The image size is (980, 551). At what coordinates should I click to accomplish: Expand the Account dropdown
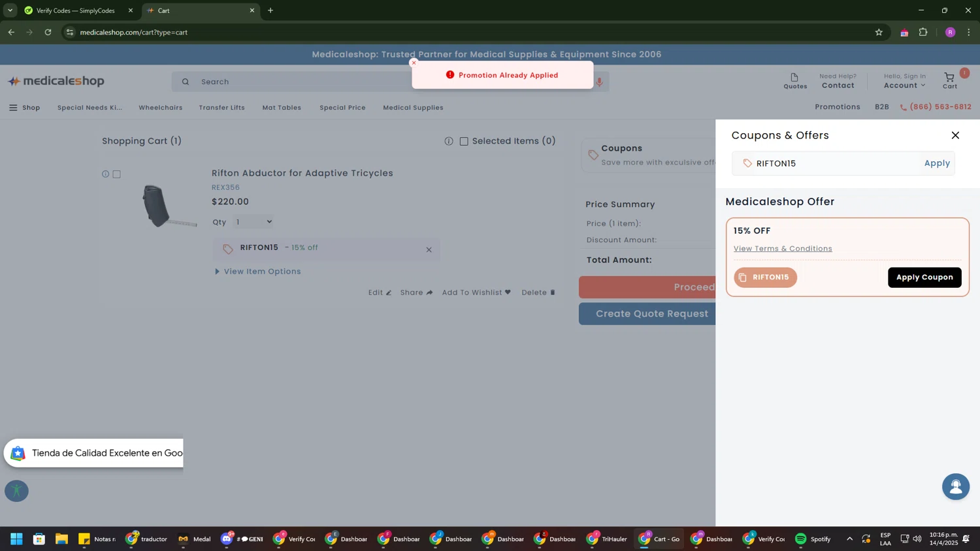904,86
